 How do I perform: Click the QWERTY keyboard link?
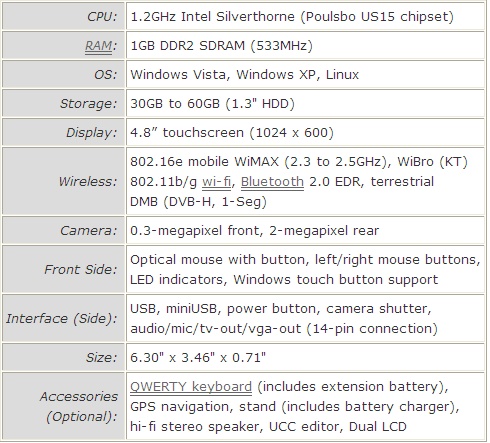(191, 387)
